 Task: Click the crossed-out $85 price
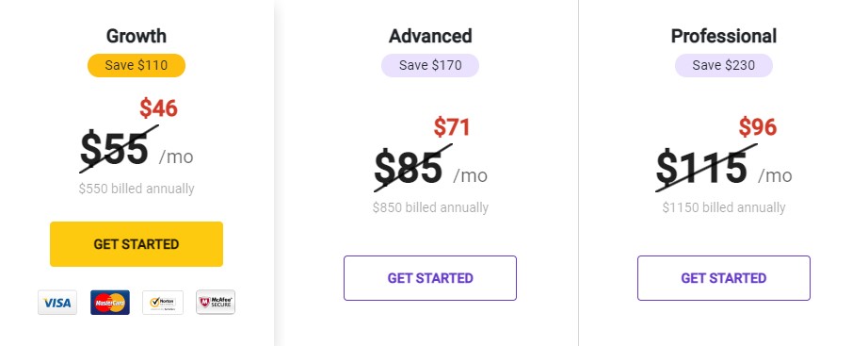[409, 168]
